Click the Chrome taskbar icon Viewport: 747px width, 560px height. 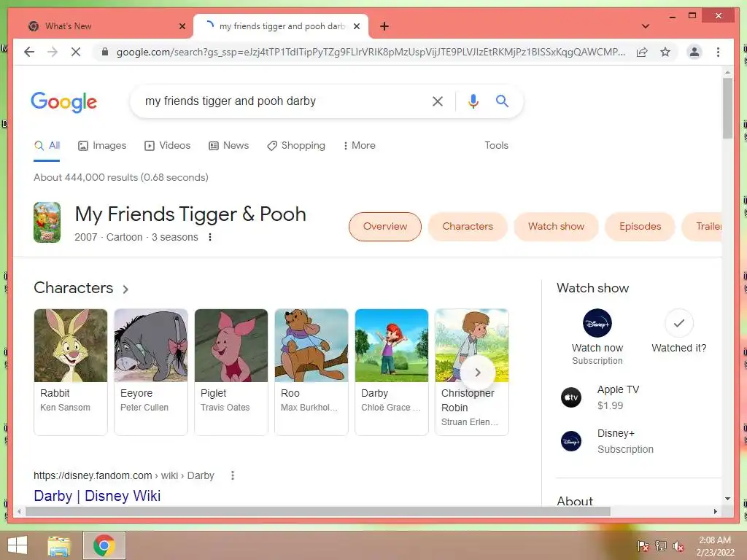pyautogui.click(x=104, y=545)
